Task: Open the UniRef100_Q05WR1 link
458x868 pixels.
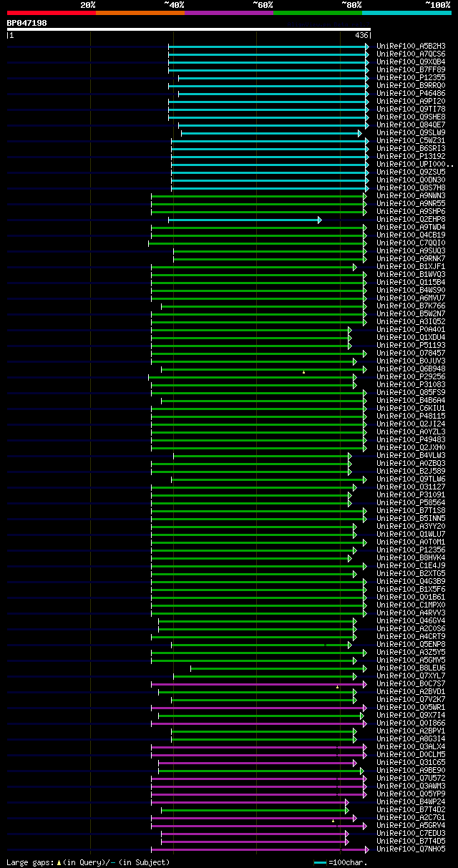Action: coord(411,707)
